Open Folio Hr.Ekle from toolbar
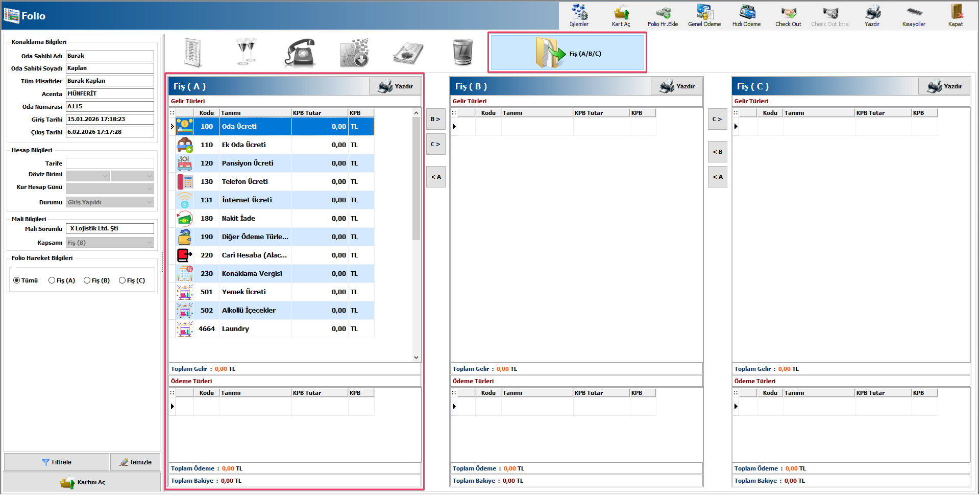Viewport: 980px width, 495px height. [x=663, y=15]
